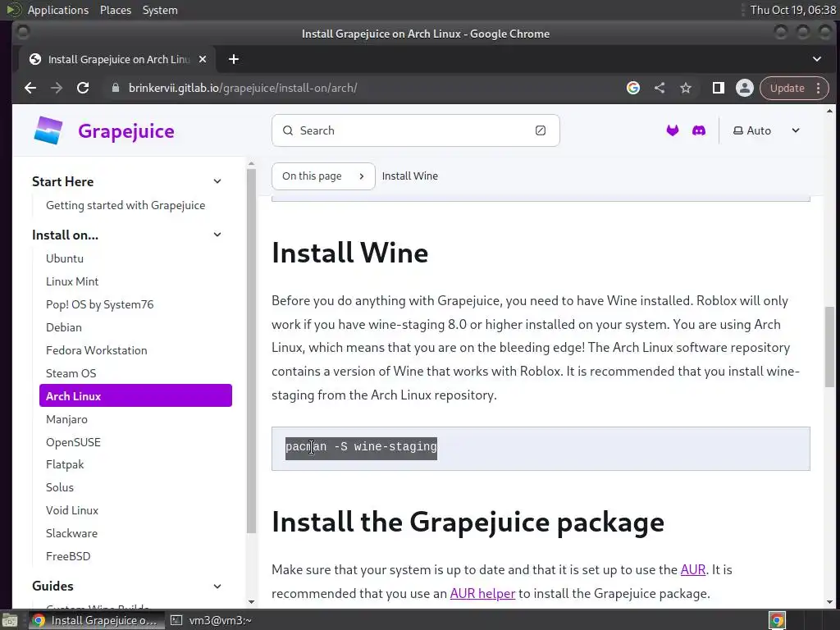This screenshot has width=840, height=630.
Task: Click the Install Wine heading
Action: (x=349, y=253)
